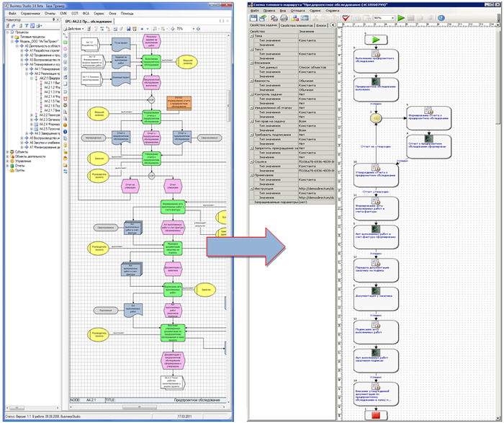This screenshot has height=423, width=504.
Task: Click the Print icon in route scheme toolbar
Action: pos(284,18)
